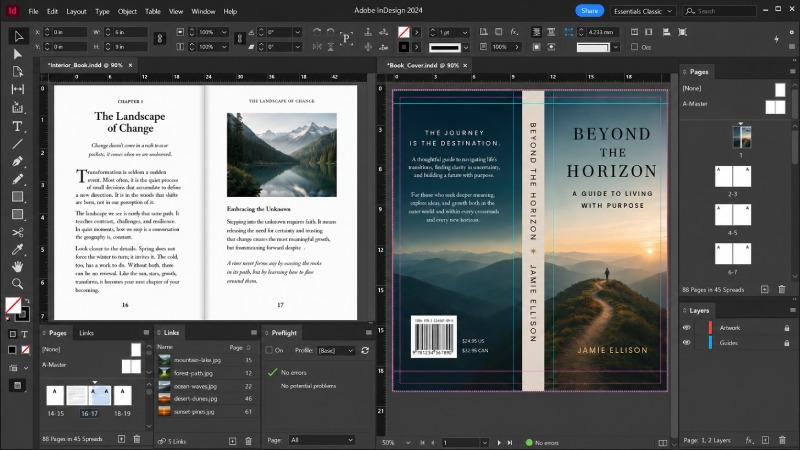Collapse the right Pages panel
Image resolution: width=800 pixels, height=450 pixels.
[x=685, y=72]
